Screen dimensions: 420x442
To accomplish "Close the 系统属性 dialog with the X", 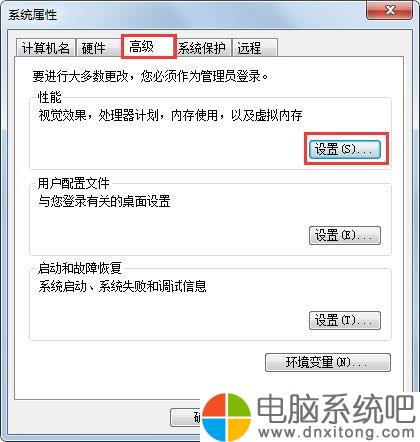I will click(x=389, y=10).
